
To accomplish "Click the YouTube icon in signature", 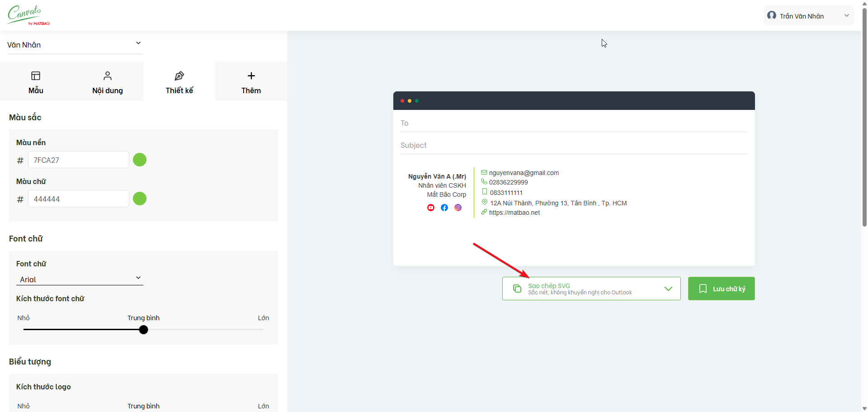I will (431, 208).
